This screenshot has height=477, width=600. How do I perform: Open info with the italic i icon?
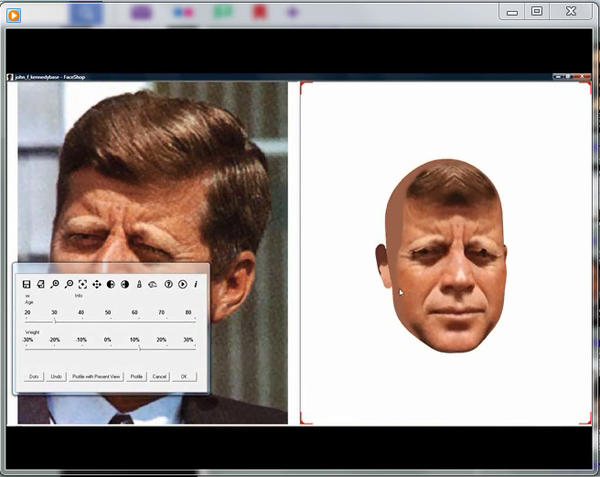(x=196, y=284)
